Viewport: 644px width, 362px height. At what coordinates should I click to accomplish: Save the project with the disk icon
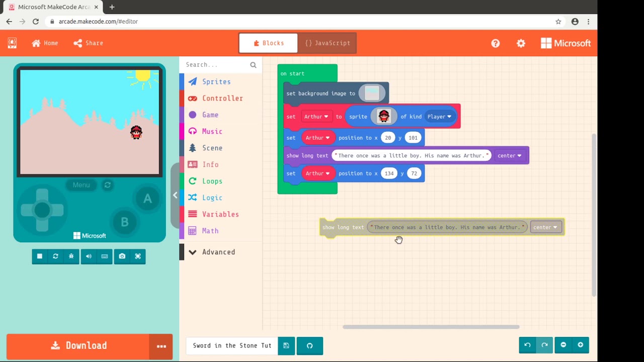click(286, 346)
